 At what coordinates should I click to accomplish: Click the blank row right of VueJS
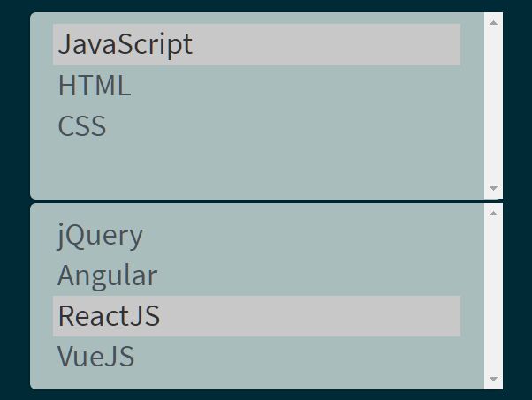pos(298,356)
